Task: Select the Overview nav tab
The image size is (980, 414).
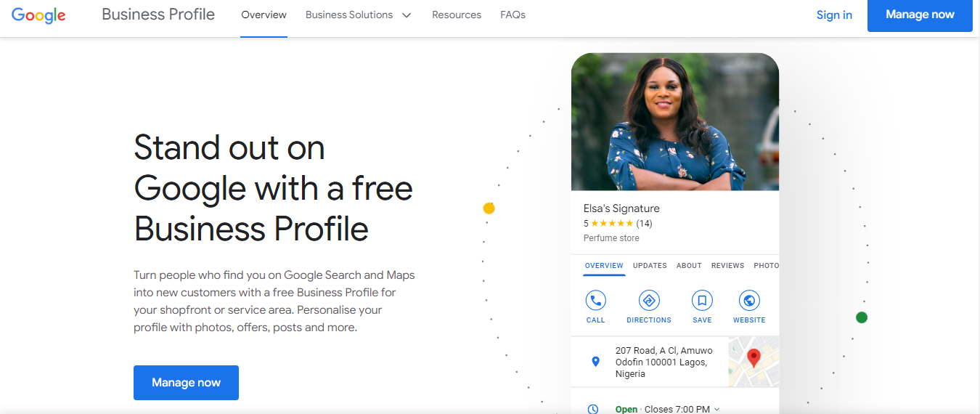Action: pos(264,15)
